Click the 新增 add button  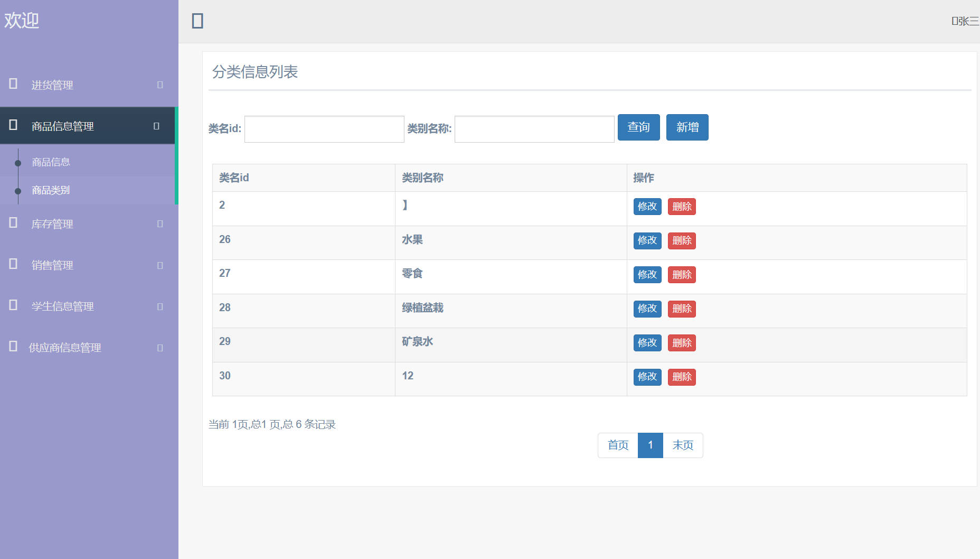(x=687, y=127)
